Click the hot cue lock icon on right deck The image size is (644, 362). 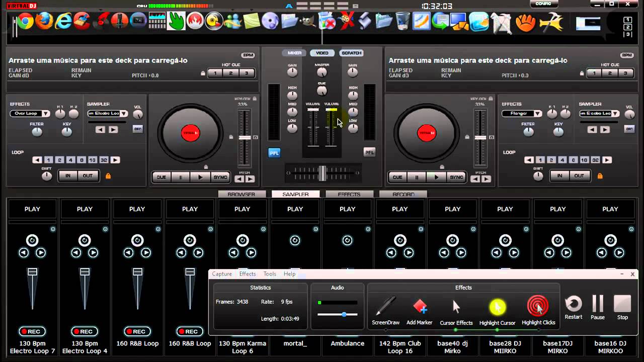tap(583, 73)
